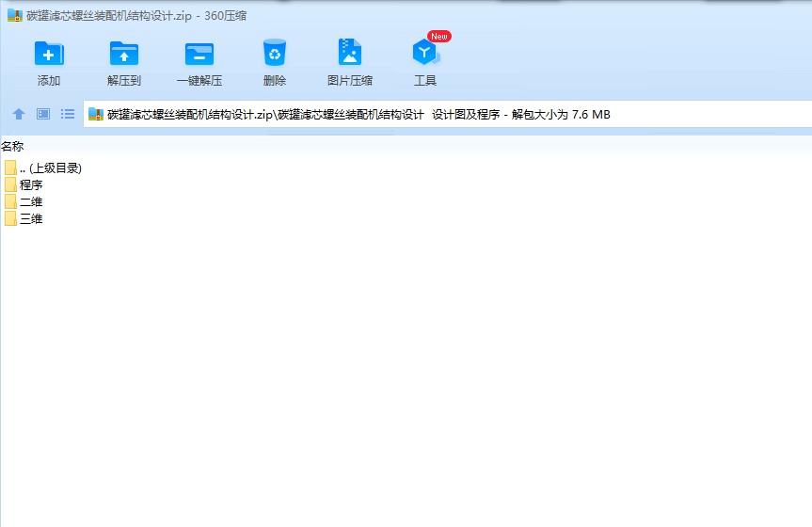Click the 添加 (Add) toolbar icon
The height and width of the screenshot is (527, 812).
tap(49, 54)
